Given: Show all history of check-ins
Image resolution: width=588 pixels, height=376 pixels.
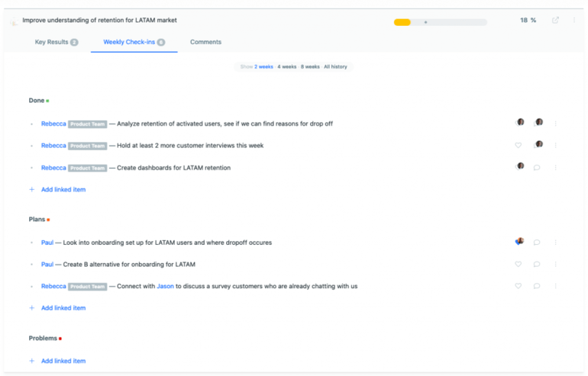Looking at the screenshot, I should [x=335, y=66].
